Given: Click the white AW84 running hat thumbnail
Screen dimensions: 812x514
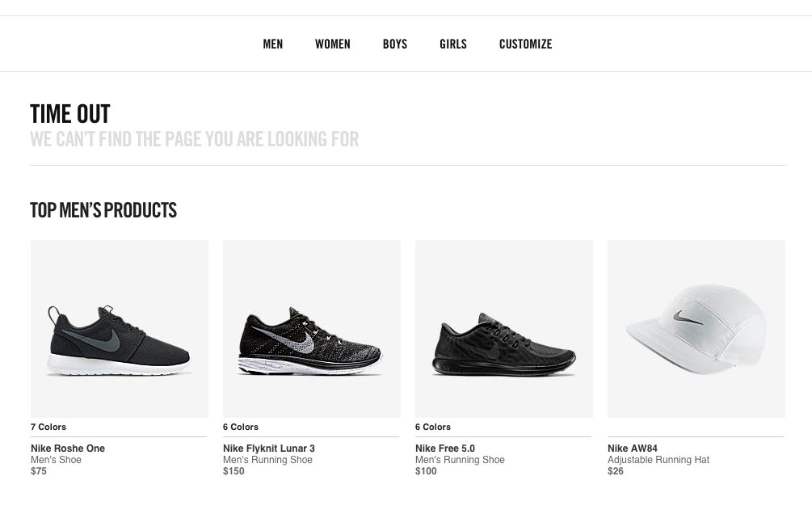Looking at the screenshot, I should [696, 328].
